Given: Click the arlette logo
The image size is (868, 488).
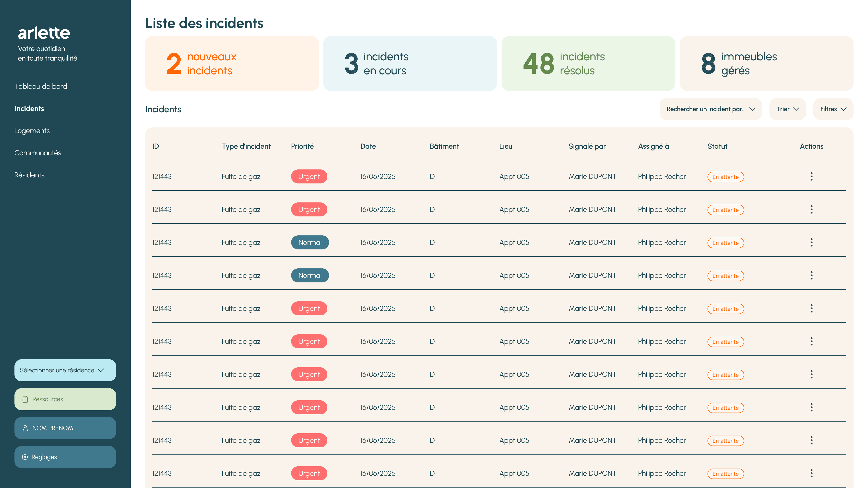Looking at the screenshot, I should point(44,33).
